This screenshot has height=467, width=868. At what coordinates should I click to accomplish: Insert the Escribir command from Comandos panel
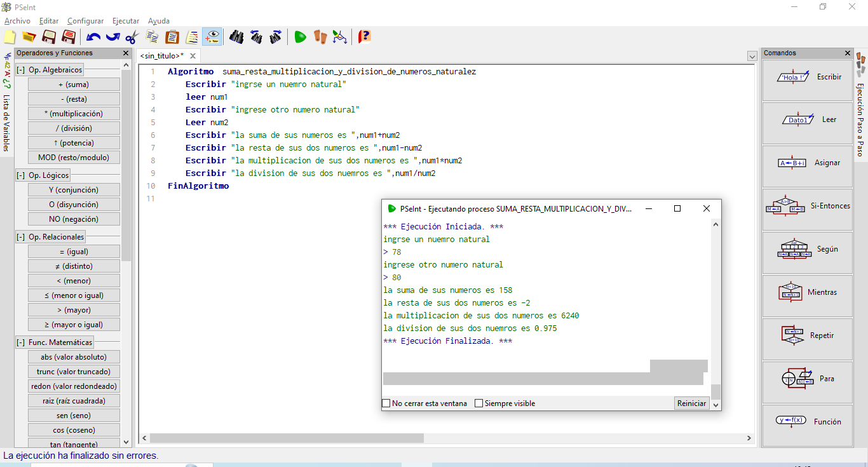[x=807, y=78]
